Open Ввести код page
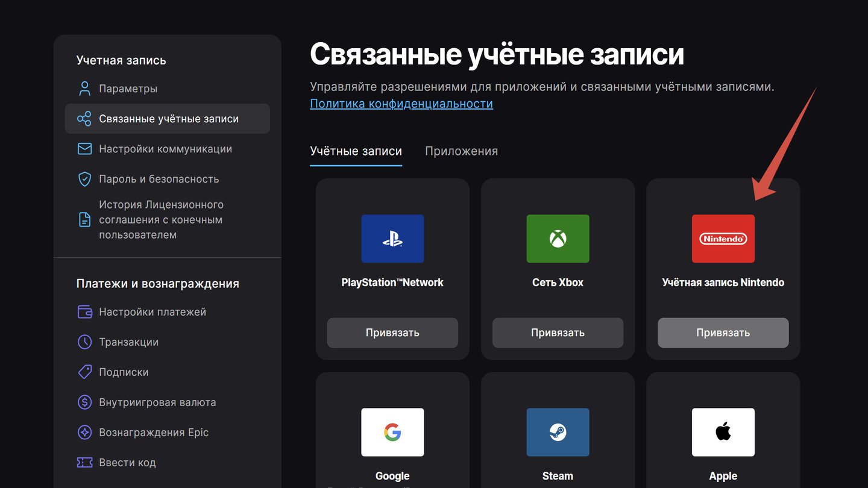The width and height of the screenshot is (868, 488). coord(167,463)
